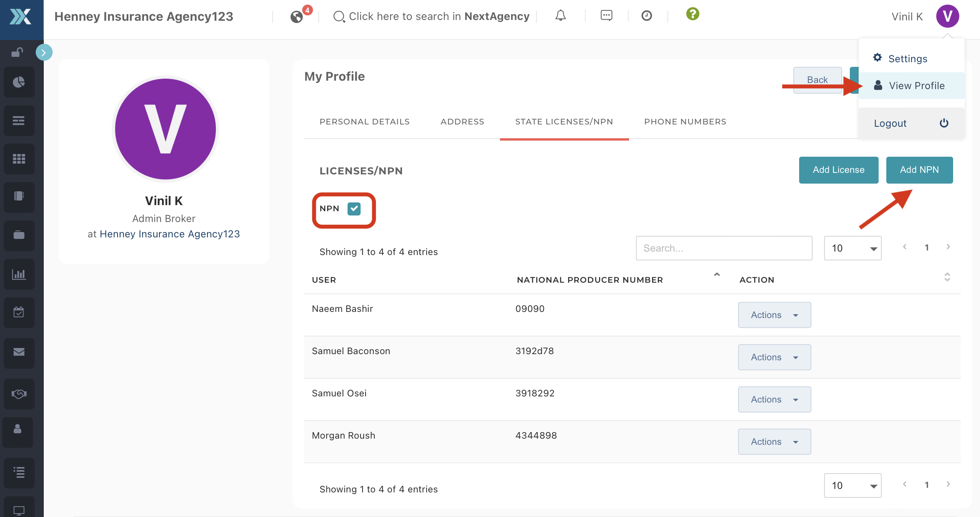
Task: Click the Add NPN button
Action: pyautogui.click(x=919, y=170)
